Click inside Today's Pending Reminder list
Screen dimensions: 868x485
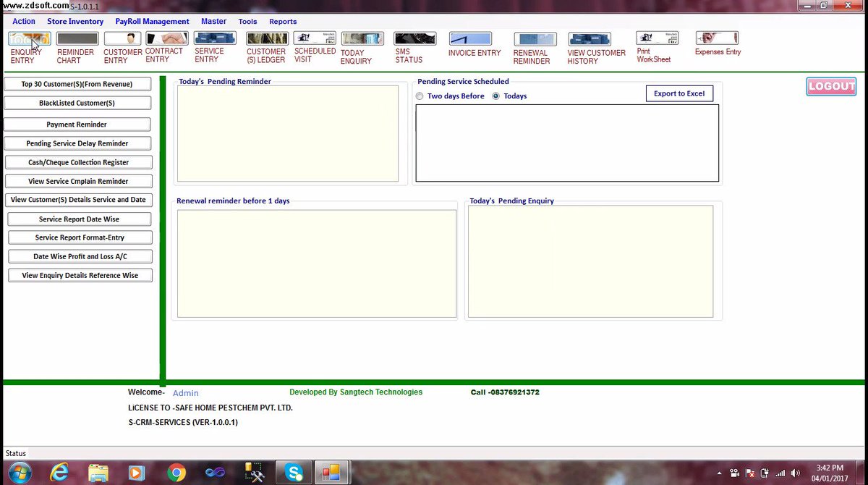pos(288,133)
